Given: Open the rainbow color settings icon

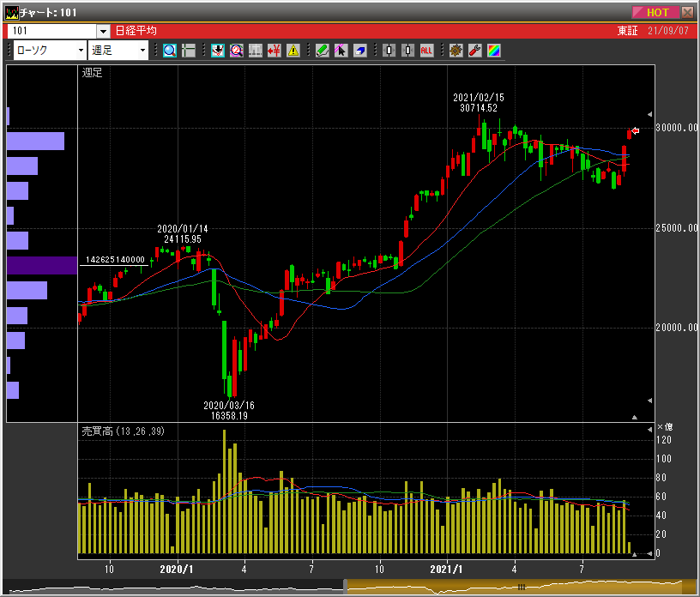Looking at the screenshot, I should (493, 51).
